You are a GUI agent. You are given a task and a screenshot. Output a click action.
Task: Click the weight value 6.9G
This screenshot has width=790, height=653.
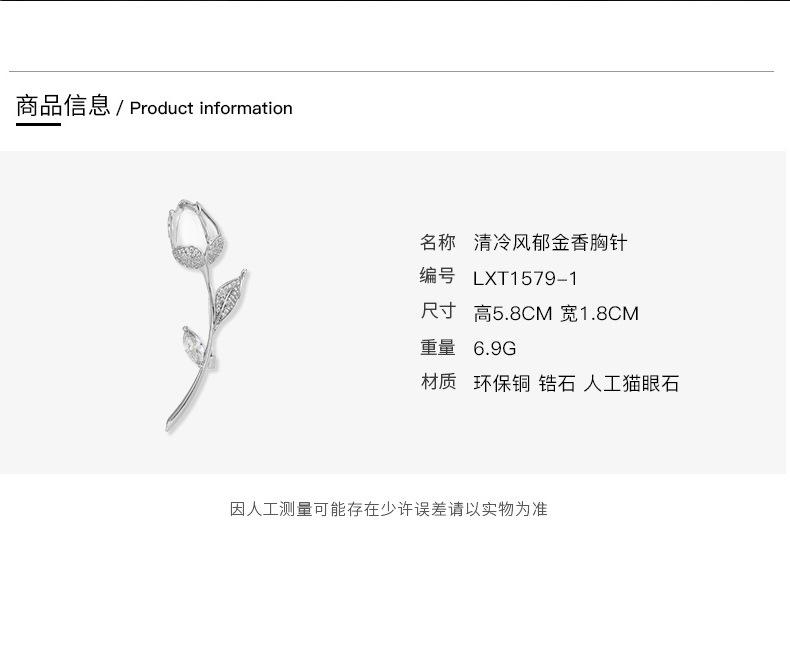tap(494, 349)
